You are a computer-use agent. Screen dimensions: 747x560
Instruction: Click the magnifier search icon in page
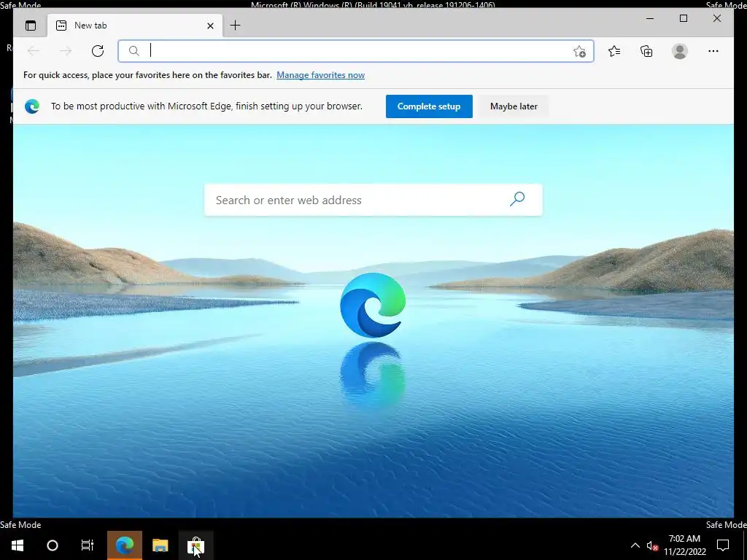(x=517, y=199)
